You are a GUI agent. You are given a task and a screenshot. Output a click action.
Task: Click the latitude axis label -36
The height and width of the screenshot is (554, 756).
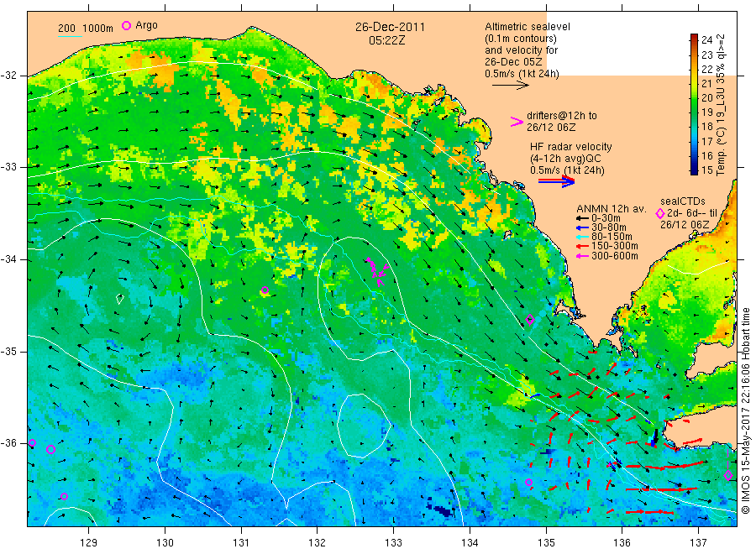[x=8, y=442]
